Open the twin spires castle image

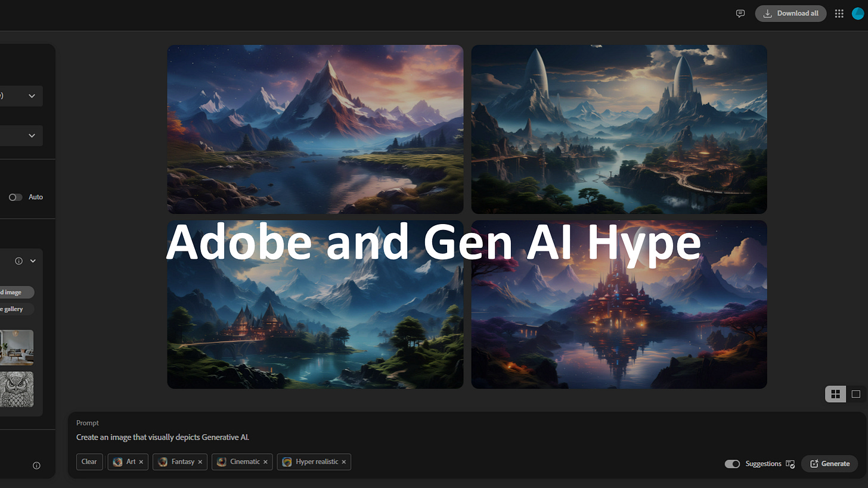(619, 129)
